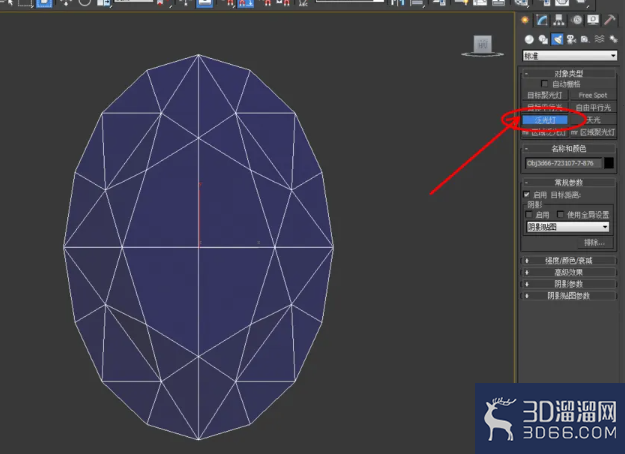Collapse the 常规参数 rollout
The height and width of the screenshot is (454, 625).
[x=569, y=183]
